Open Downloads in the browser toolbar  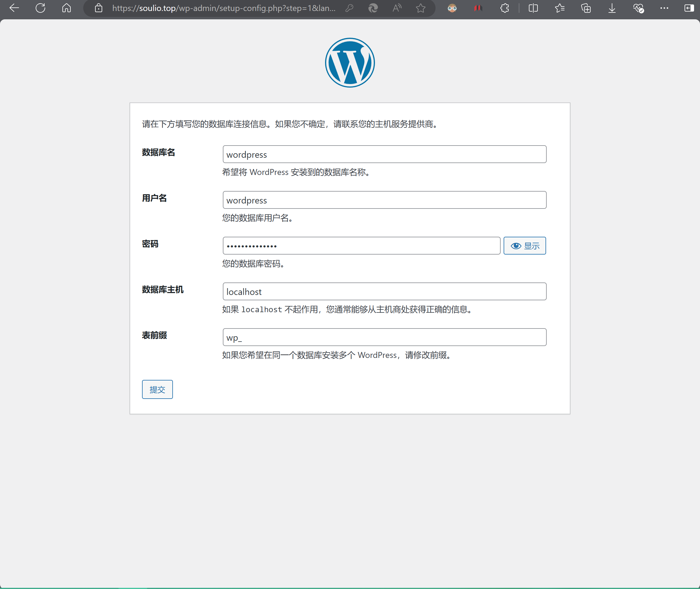pyautogui.click(x=611, y=8)
